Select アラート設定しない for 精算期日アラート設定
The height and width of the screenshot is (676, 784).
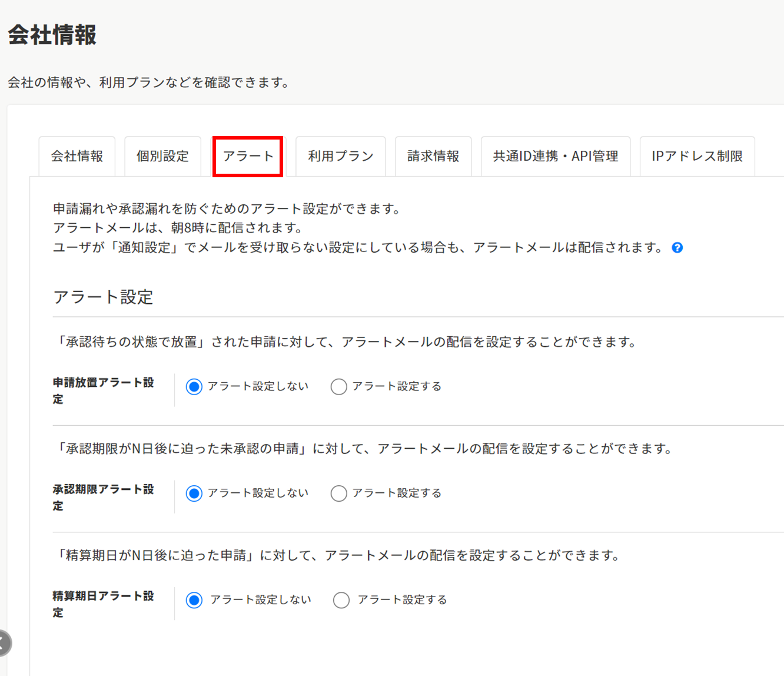194,600
